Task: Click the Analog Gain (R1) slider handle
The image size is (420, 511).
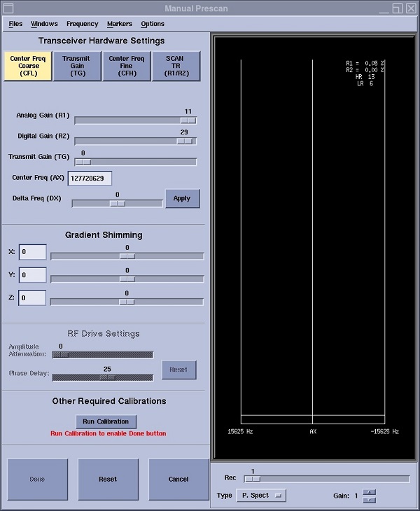Action: coord(188,120)
